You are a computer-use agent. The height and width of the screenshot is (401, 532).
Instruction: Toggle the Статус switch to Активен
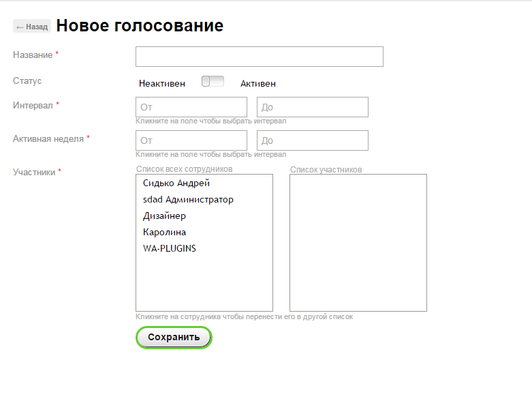click(x=213, y=81)
